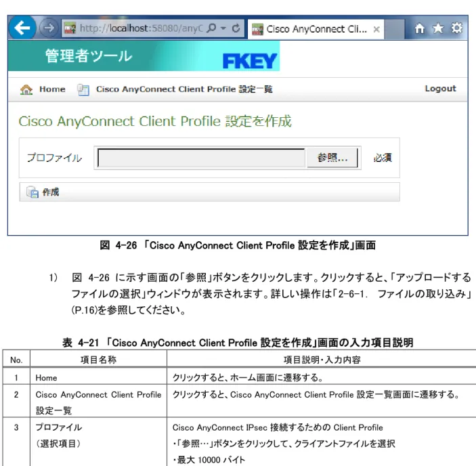Click the 表 4-21 table caption
This screenshot has width=476, height=466.
click(x=238, y=343)
